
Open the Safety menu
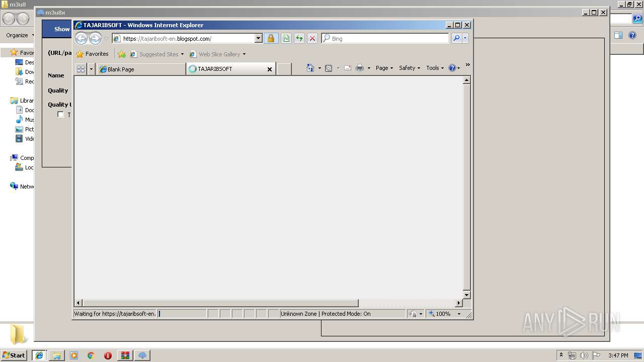410,68
